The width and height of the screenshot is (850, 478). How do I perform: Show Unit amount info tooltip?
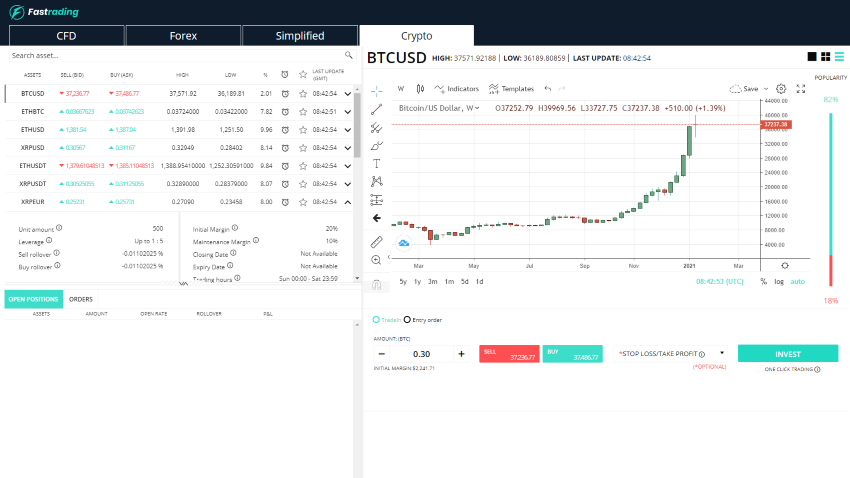[x=59, y=228]
